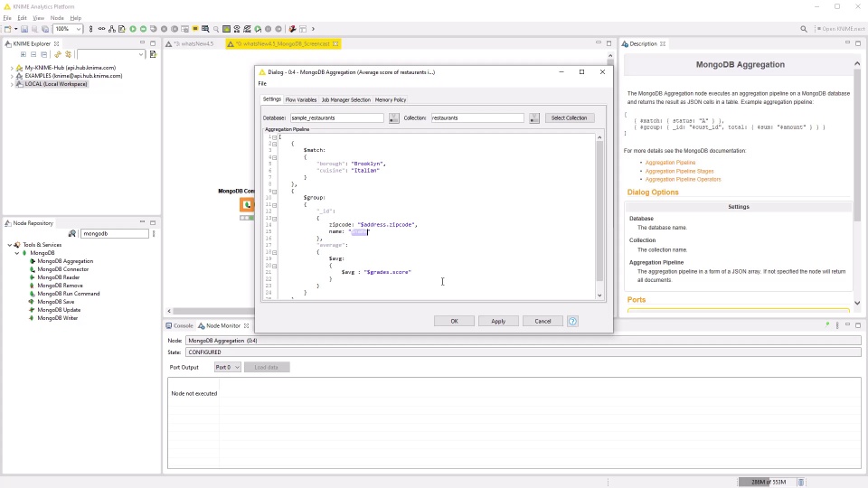868x488 pixels.
Task: Collapse the Tools & Services category
Action: [9, 245]
